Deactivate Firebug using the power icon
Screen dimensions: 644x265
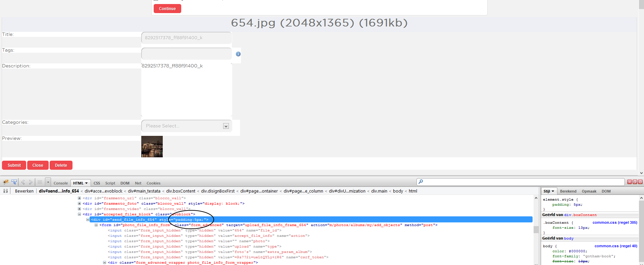pyautogui.click(x=640, y=182)
